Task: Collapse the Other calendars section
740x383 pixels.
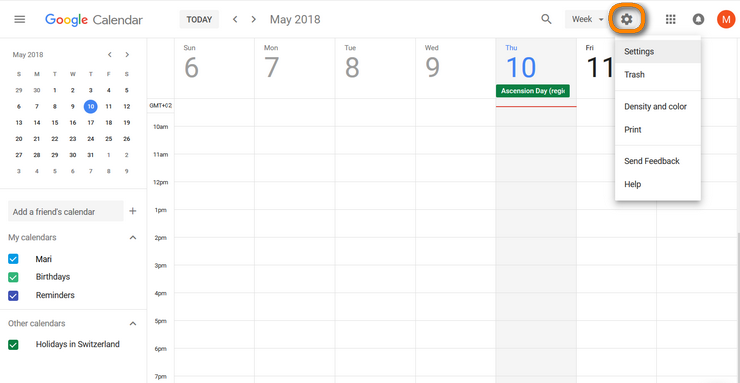Action: [x=133, y=324]
